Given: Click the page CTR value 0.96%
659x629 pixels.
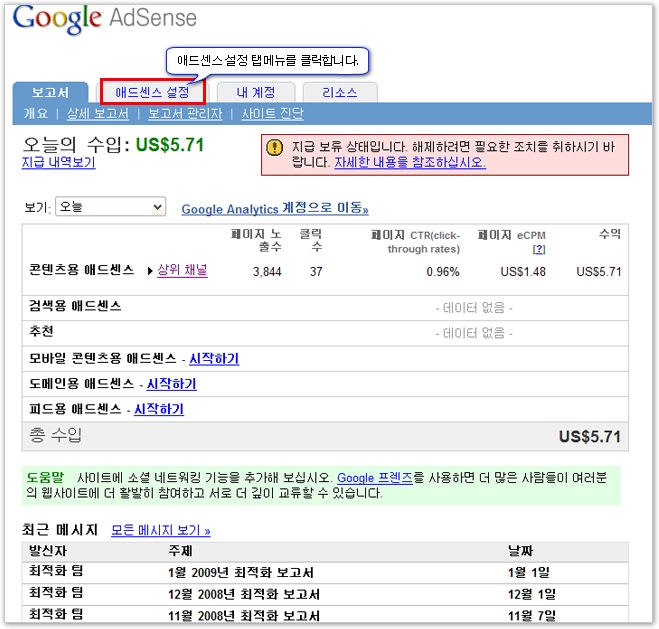Looking at the screenshot, I should 443,272.
